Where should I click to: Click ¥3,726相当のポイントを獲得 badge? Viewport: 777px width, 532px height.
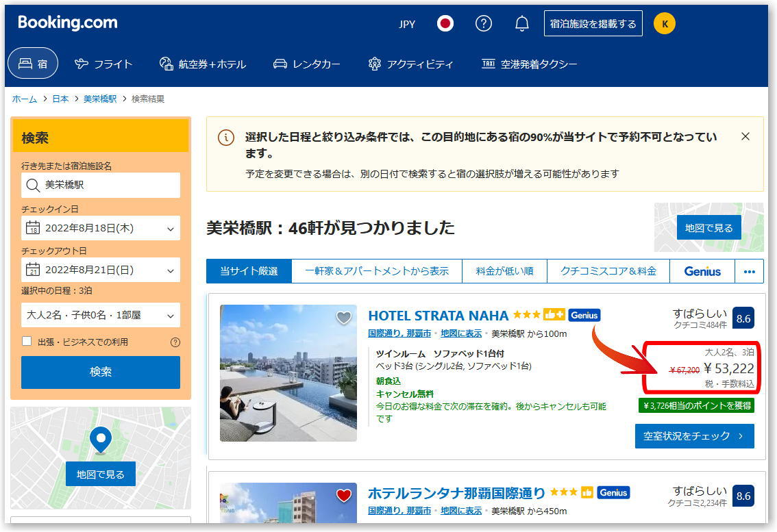(x=696, y=406)
